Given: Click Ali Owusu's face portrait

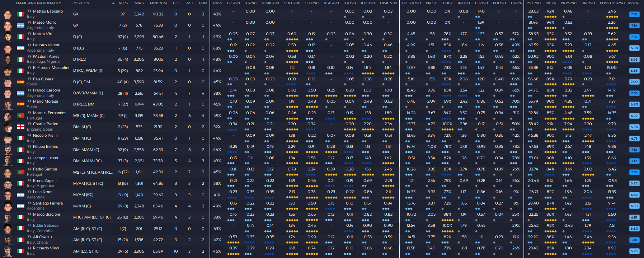Looking at the screenshot, I should (8, 240).
